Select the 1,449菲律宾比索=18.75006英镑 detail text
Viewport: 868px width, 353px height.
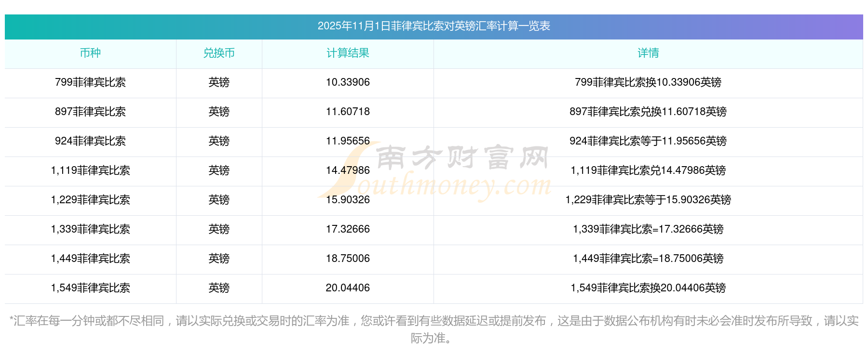(x=648, y=259)
